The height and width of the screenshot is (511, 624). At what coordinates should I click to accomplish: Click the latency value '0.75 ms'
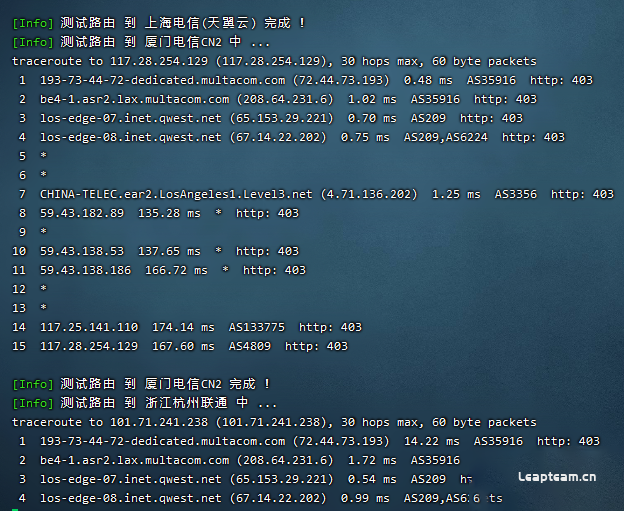pos(365,137)
